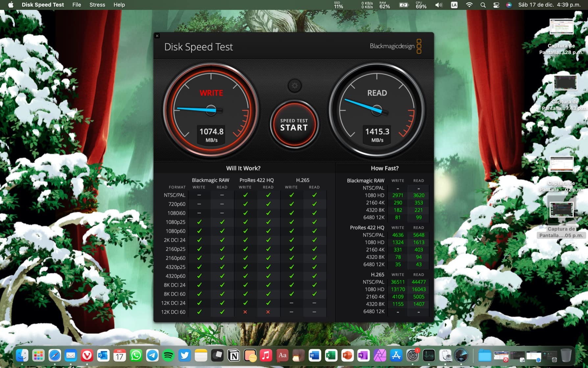This screenshot has height=368, width=588.
Task: Launch Microsoft Excel from the dock
Action: pyautogui.click(x=331, y=355)
